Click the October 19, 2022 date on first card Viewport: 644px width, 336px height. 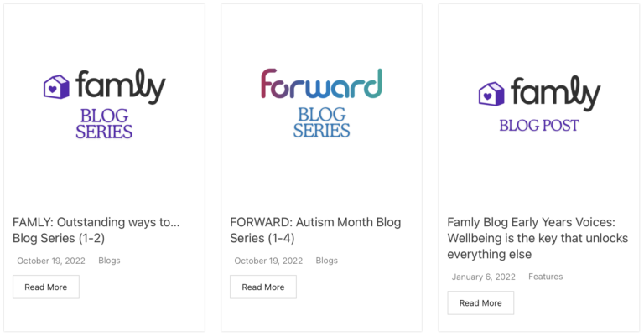[51, 261]
